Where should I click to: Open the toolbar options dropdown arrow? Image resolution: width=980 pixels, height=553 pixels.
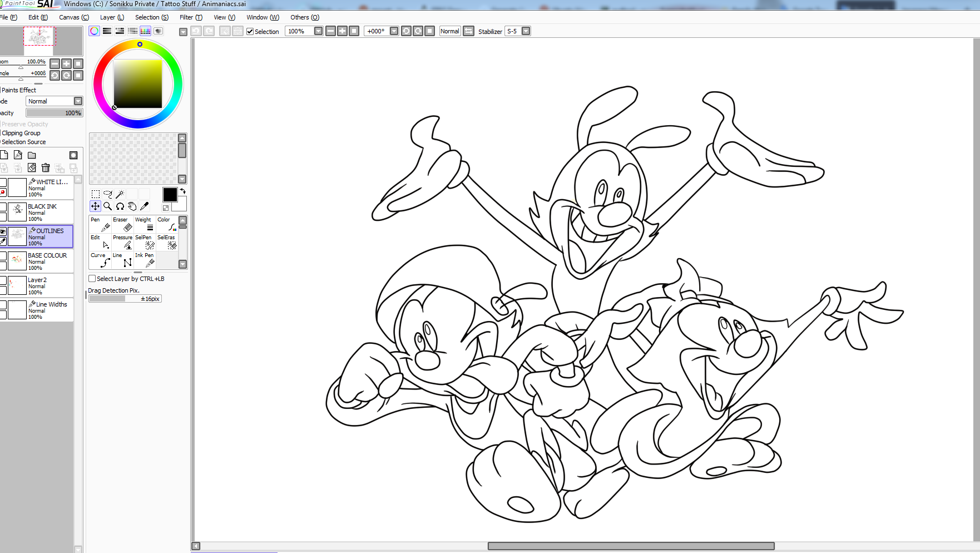[183, 32]
